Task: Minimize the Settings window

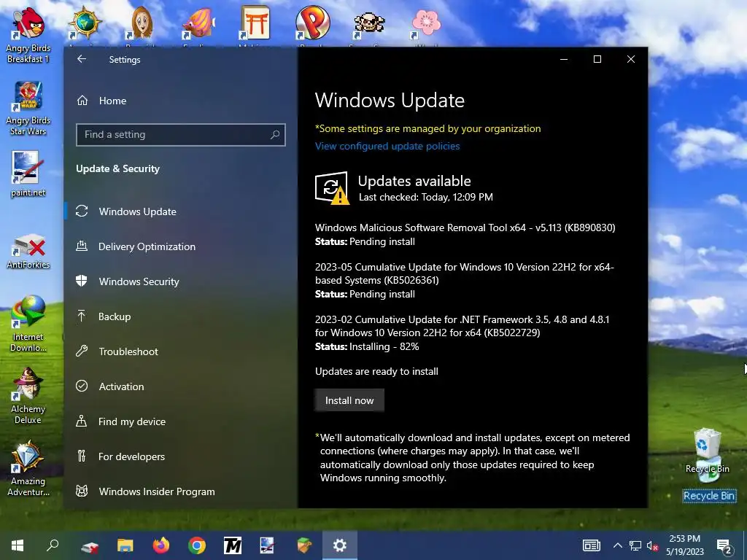Action: point(564,59)
